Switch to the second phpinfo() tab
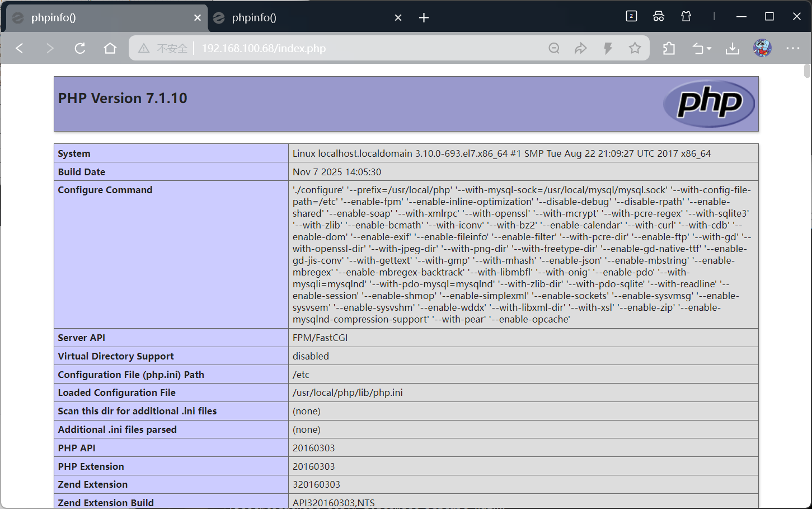812x509 pixels. click(308, 18)
